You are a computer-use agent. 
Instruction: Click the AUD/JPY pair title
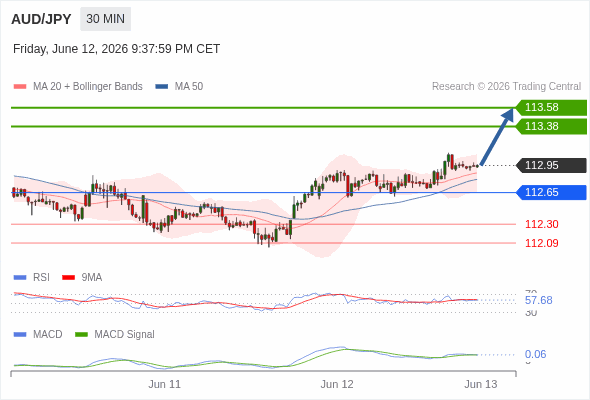click(x=41, y=19)
